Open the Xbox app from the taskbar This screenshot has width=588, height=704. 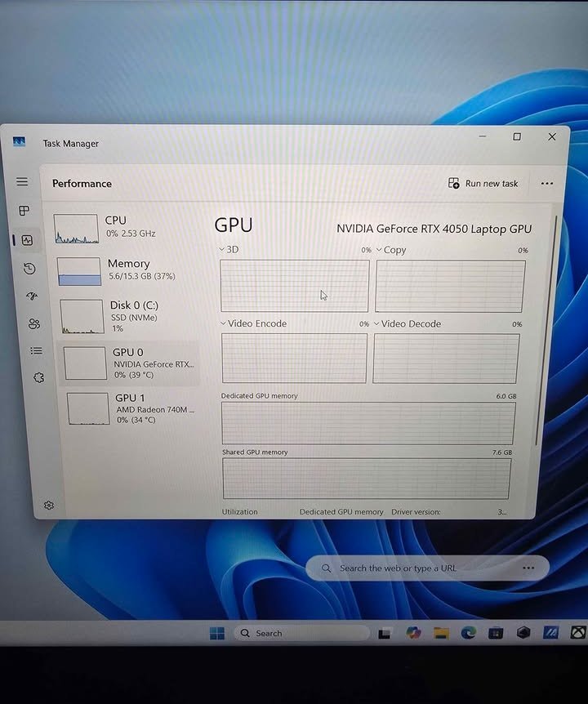[x=578, y=632]
